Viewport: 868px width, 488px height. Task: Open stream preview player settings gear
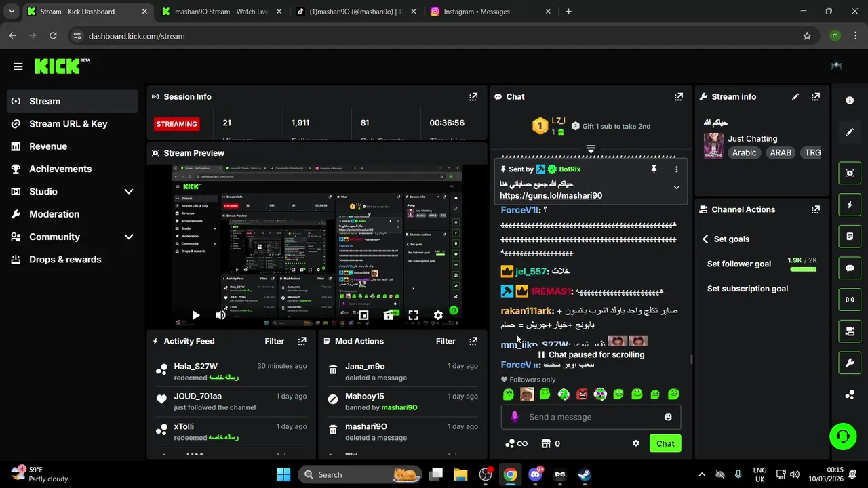click(x=438, y=315)
